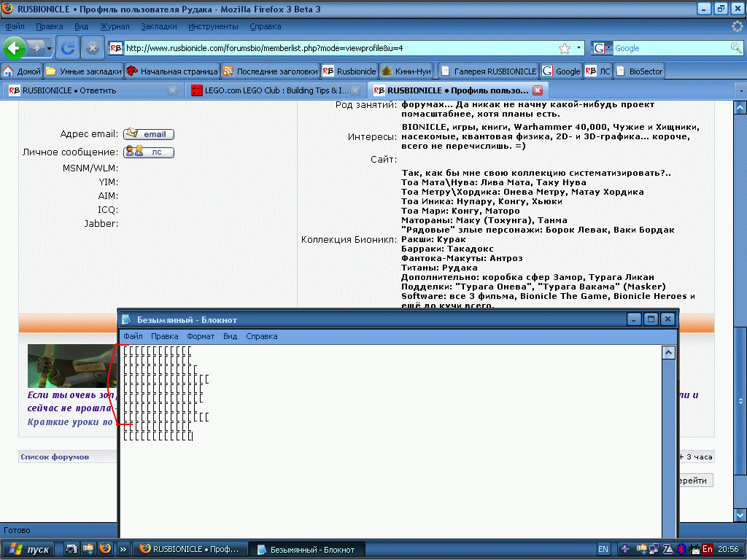
Task: Click the Forward navigation arrow
Action: pyautogui.click(x=36, y=47)
